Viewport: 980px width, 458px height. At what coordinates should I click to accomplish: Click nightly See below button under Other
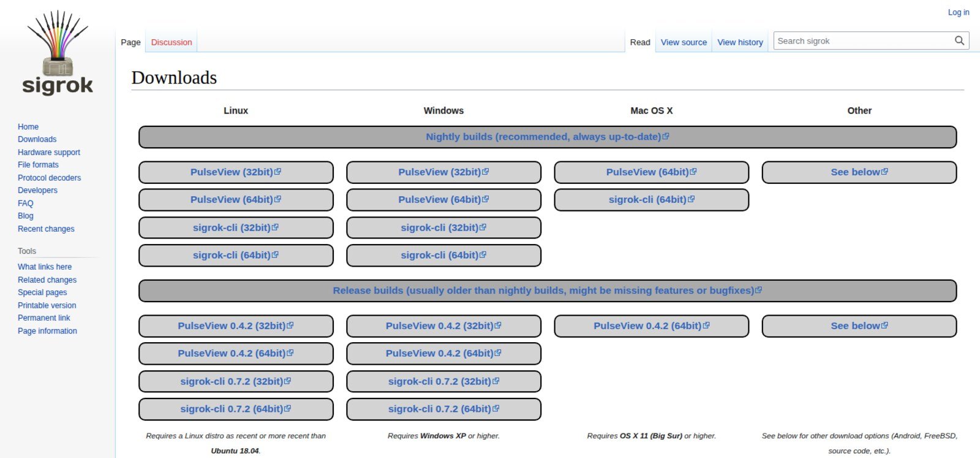click(859, 172)
